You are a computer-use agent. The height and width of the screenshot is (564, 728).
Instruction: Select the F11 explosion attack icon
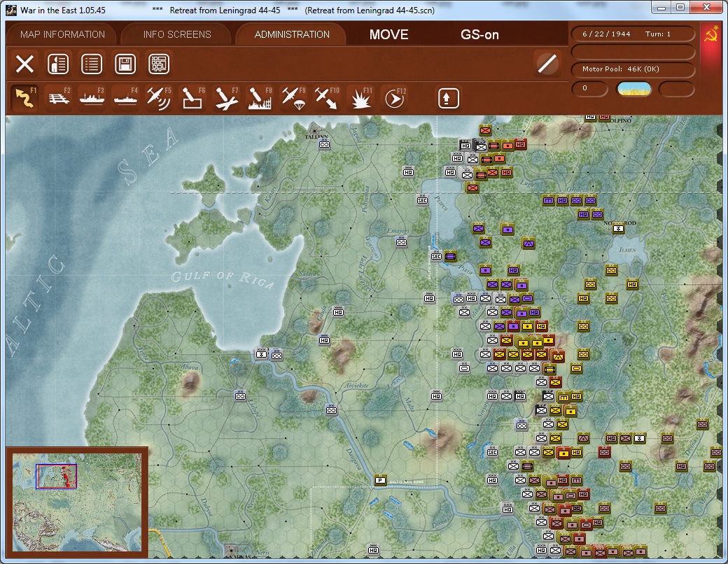coord(360,98)
